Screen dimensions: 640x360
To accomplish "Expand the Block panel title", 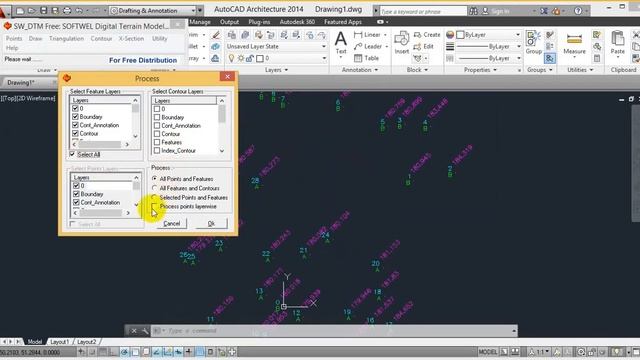I will click(x=417, y=70).
